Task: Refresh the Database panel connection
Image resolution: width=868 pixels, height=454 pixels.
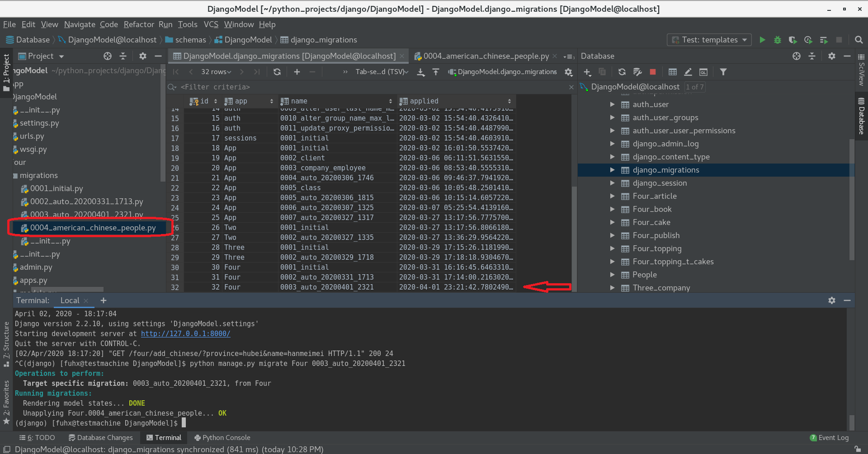Action: (622, 71)
